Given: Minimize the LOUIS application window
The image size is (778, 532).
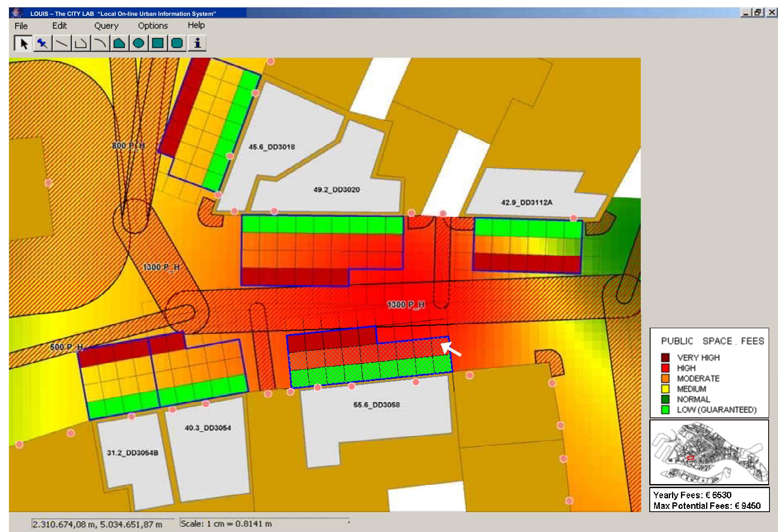Looking at the screenshot, I should click(746, 13).
